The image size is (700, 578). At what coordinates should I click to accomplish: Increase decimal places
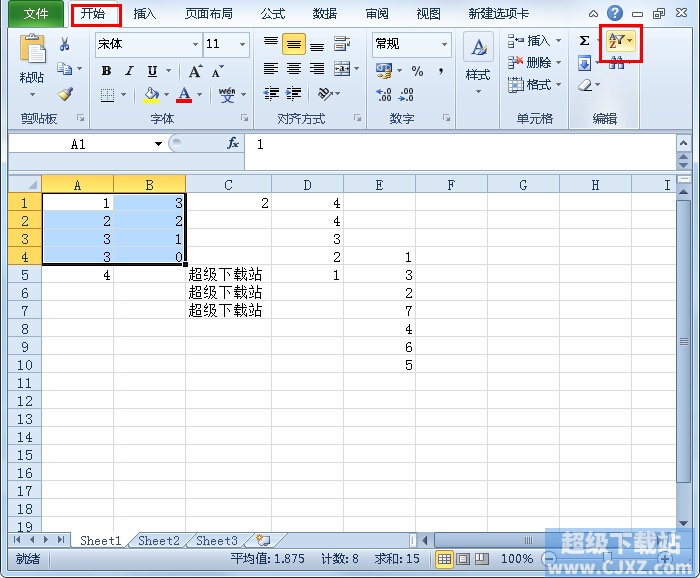coord(383,94)
